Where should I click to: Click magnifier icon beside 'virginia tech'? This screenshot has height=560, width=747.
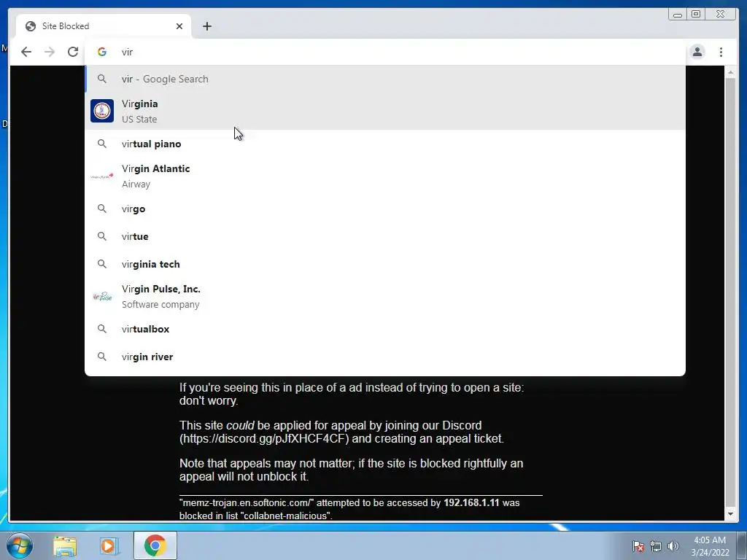point(102,263)
